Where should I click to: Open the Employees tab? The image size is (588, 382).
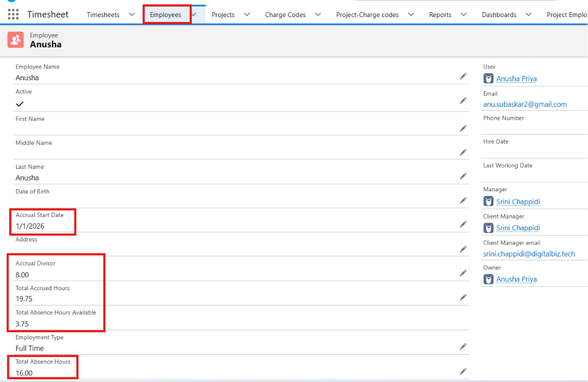click(165, 14)
